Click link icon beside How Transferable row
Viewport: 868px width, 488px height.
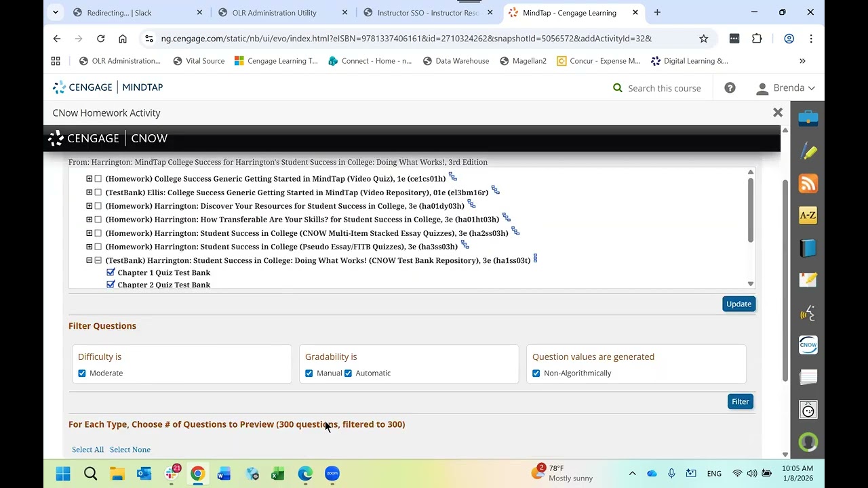click(x=507, y=218)
